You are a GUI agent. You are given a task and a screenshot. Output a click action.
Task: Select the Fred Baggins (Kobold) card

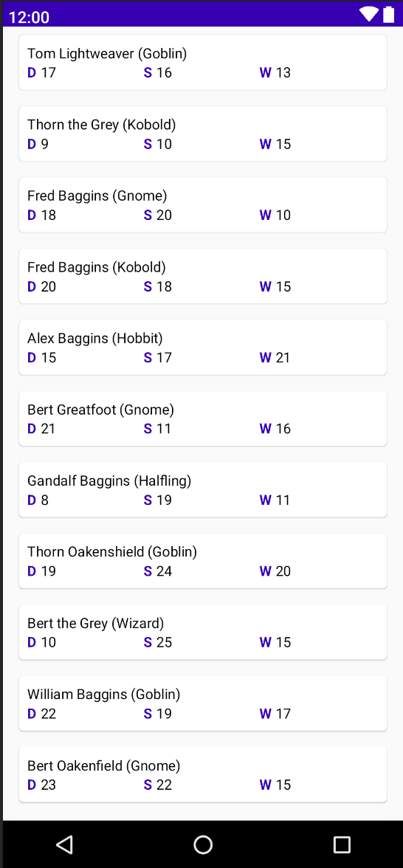point(202,276)
